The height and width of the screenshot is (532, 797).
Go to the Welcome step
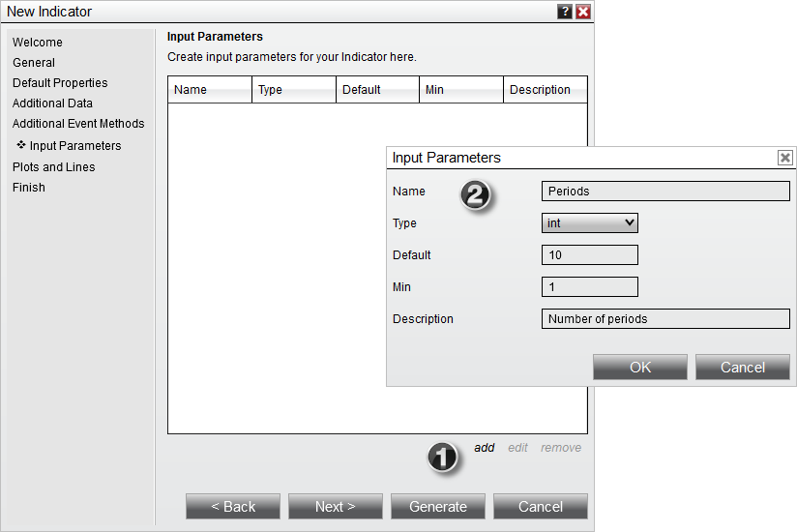pyautogui.click(x=38, y=43)
